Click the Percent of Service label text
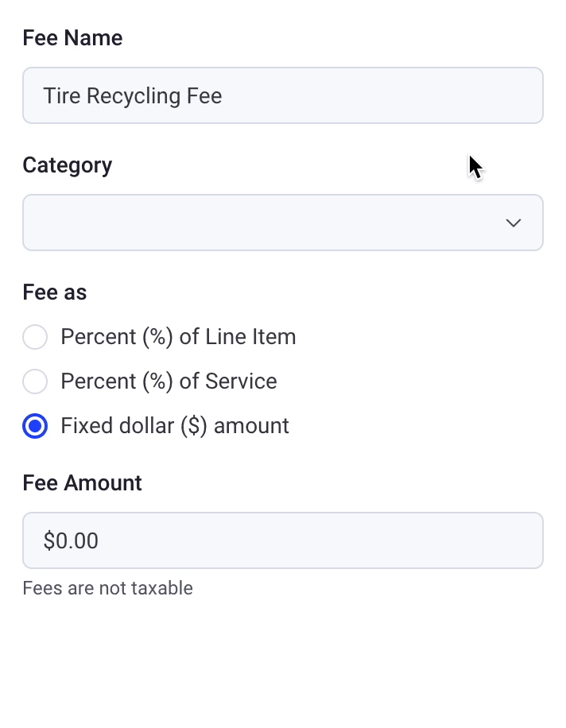Image resolution: width=566 pixels, height=728 pixels. pyautogui.click(x=169, y=381)
